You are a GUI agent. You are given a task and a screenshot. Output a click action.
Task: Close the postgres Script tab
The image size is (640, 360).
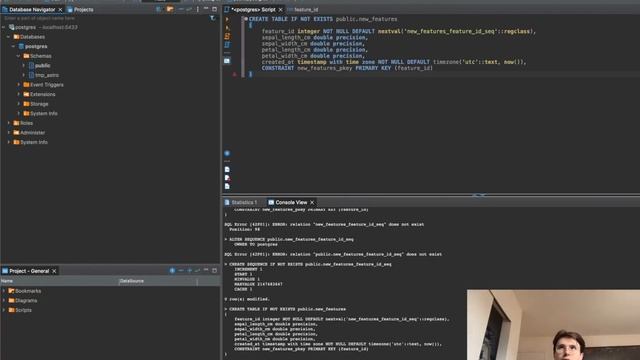pyautogui.click(x=280, y=9)
